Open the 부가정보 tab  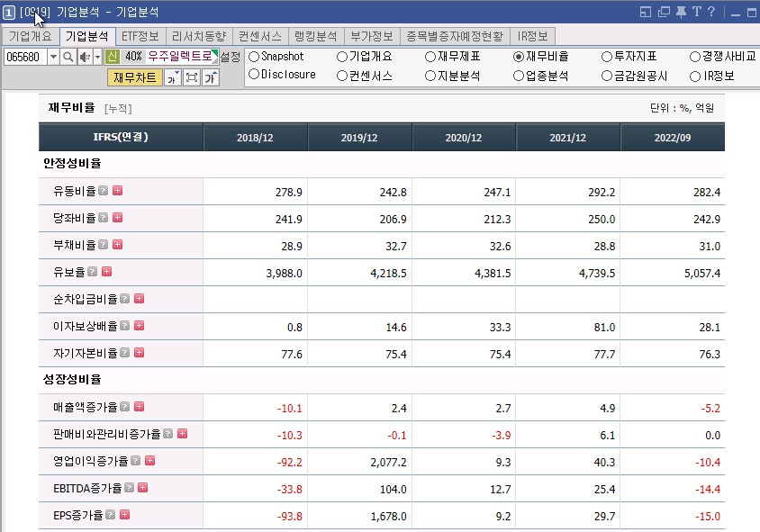click(x=372, y=36)
